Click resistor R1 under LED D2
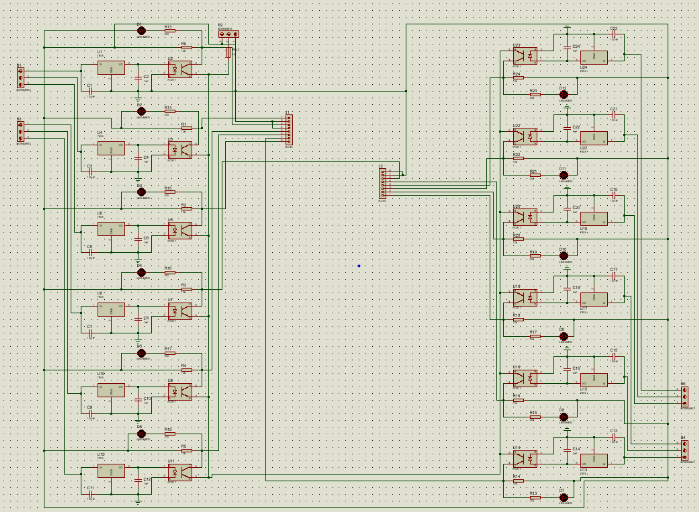Viewport: 699px width, 512px height. [187, 128]
